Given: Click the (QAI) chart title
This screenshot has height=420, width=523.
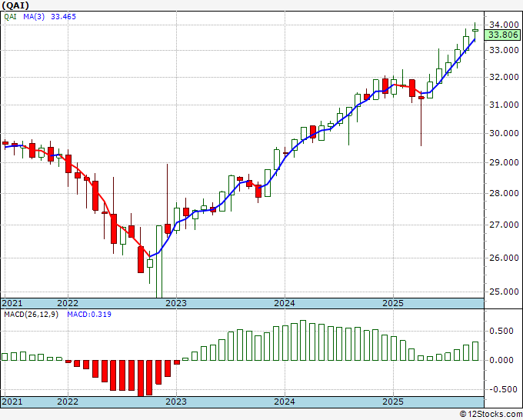Looking at the screenshot, I should 15,5.
